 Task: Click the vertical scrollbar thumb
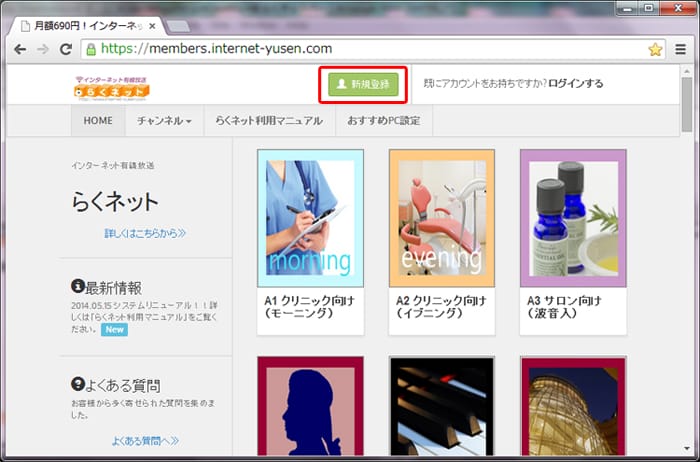coord(687,104)
